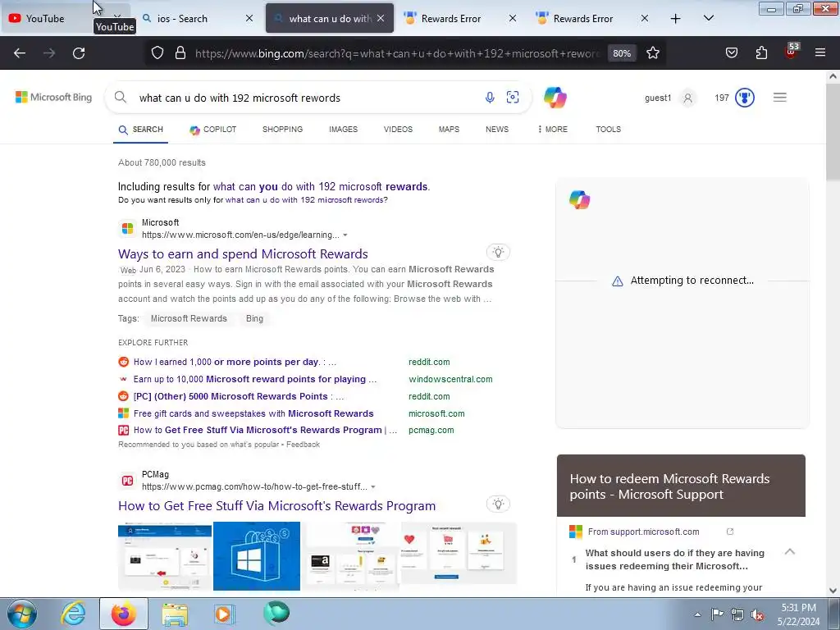Image resolution: width=840 pixels, height=630 pixels.
Task: Open How to Get Free Stuff PCMag headline
Action: (276, 505)
